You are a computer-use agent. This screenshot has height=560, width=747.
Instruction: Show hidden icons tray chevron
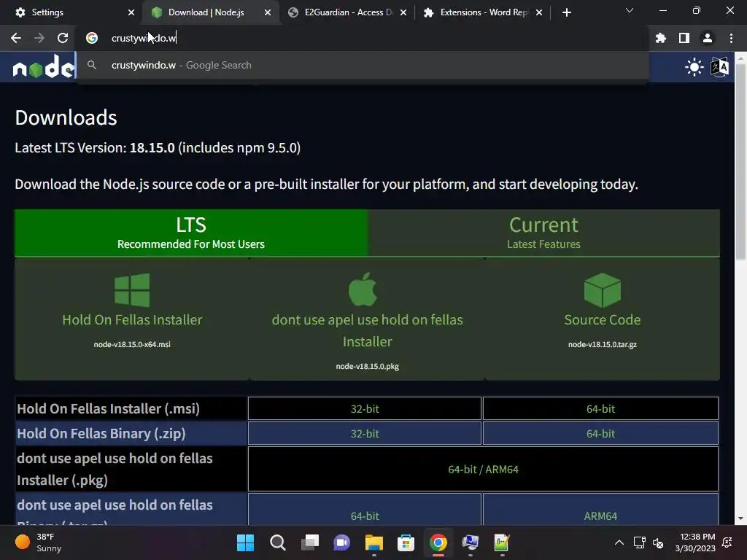pos(619,542)
